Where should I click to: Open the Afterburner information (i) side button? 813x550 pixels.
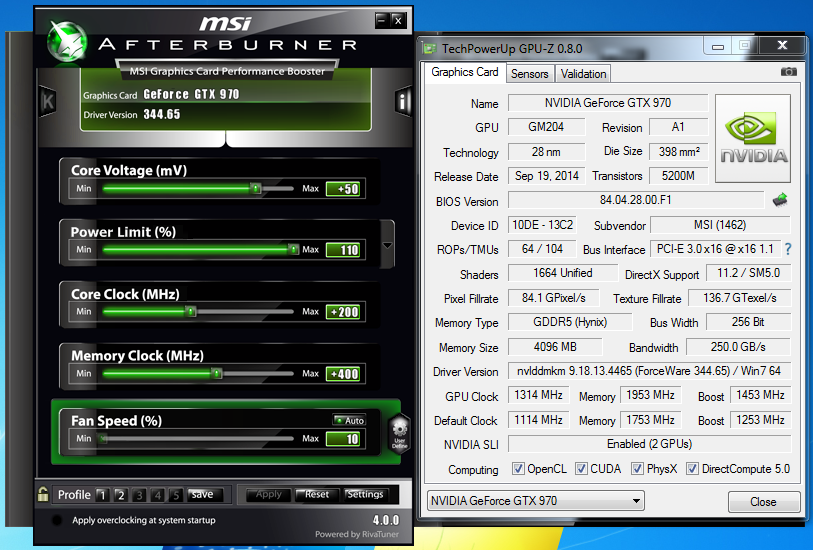pos(403,102)
